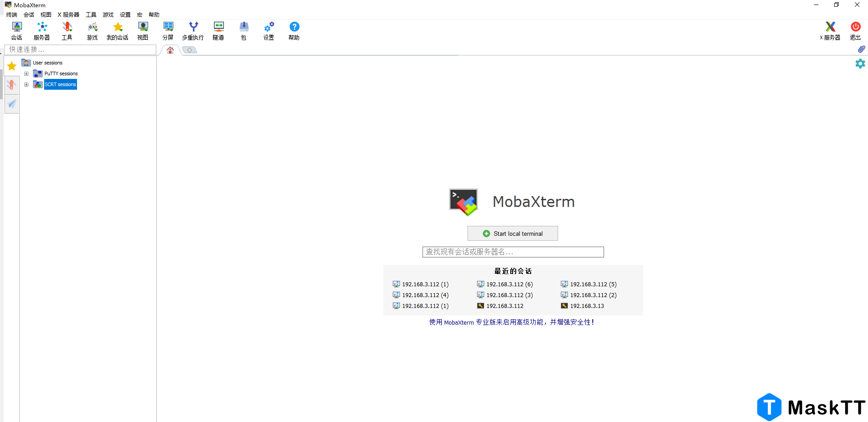Open the 会话 session toolbar icon
Viewport: 868px width, 422px height.
(17, 31)
